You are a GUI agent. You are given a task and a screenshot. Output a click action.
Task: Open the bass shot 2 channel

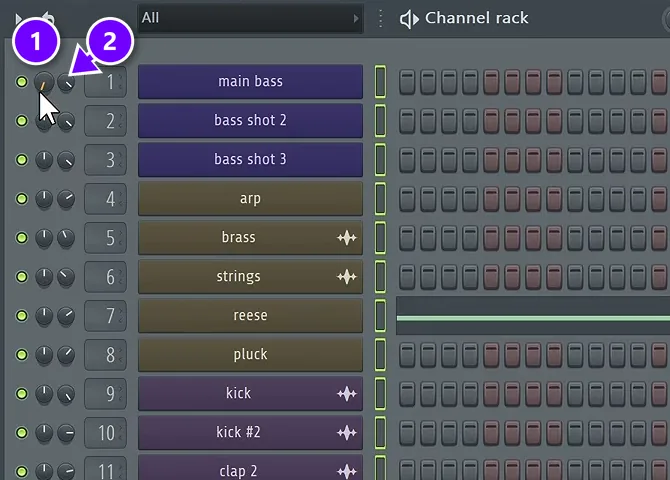coord(250,121)
